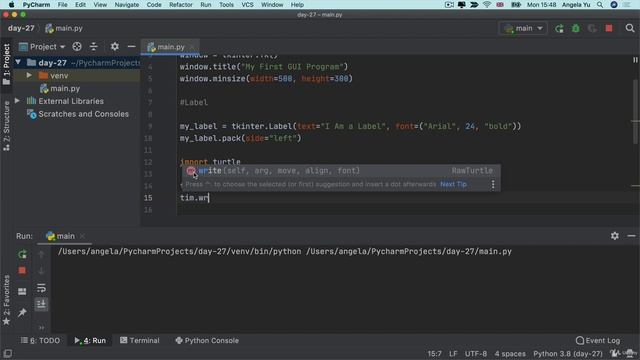Open the Structure side tab

tap(6, 126)
